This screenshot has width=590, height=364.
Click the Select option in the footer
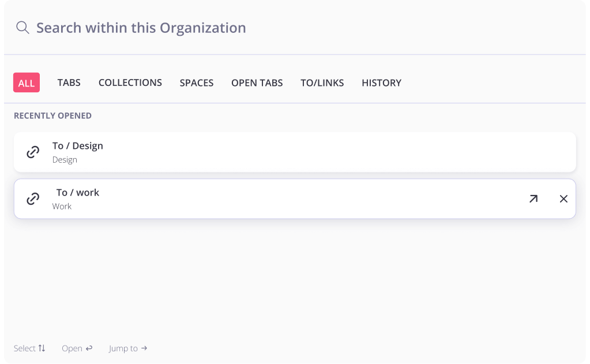pos(24,348)
